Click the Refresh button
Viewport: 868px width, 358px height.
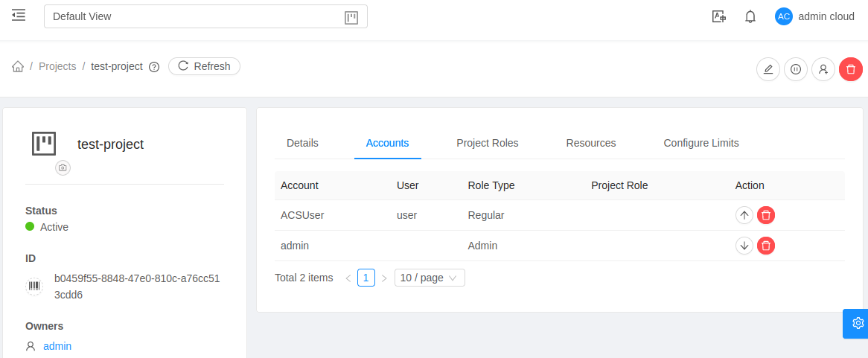pyautogui.click(x=204, y=66)
